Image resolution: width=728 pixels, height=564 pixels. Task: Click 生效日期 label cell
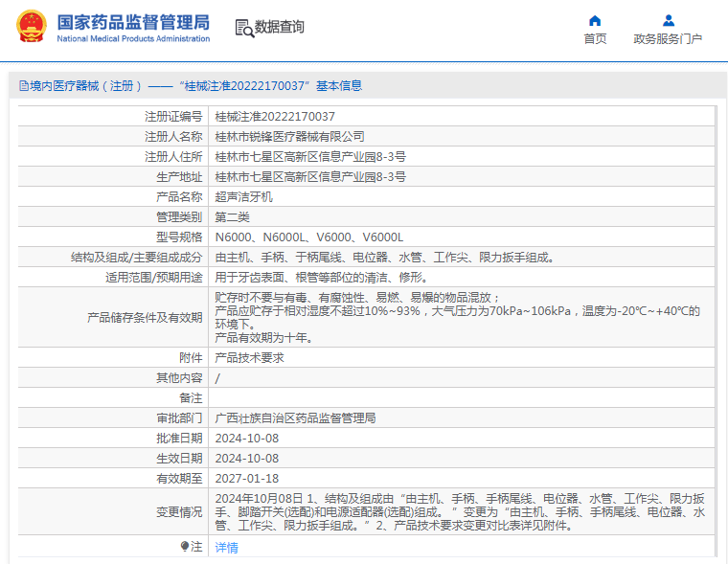(x=179, y=458)
